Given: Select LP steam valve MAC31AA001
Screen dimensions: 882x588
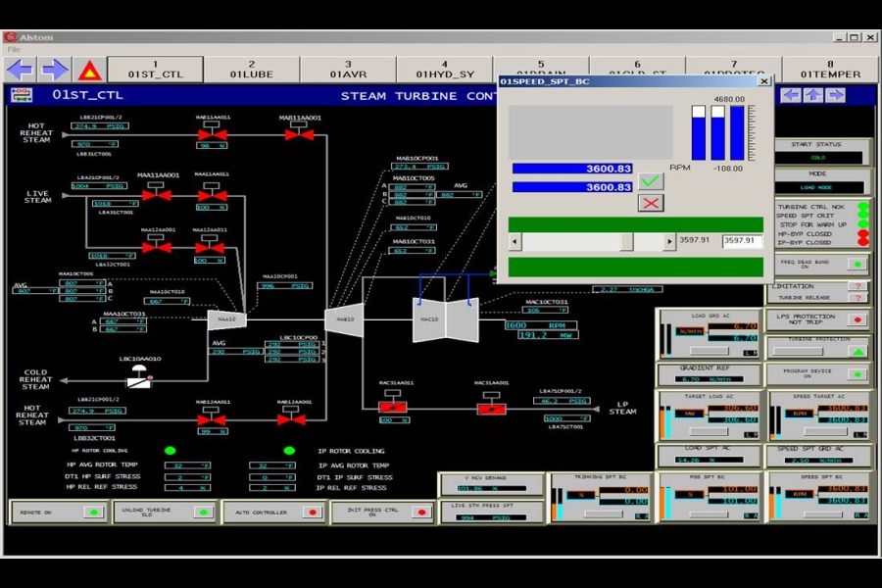Looking at the screenshot, I should pyautogui.click(x=491, y=406).
